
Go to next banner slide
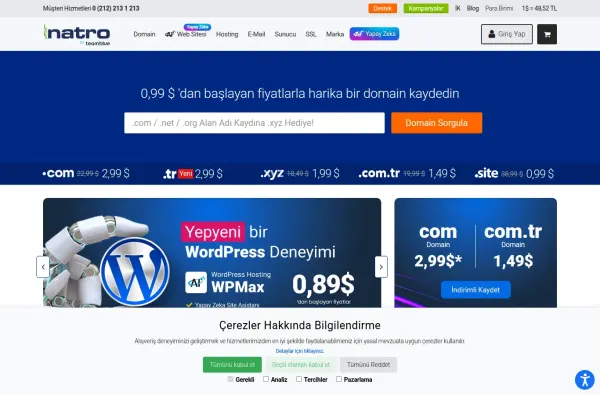[x=381, y=267]
